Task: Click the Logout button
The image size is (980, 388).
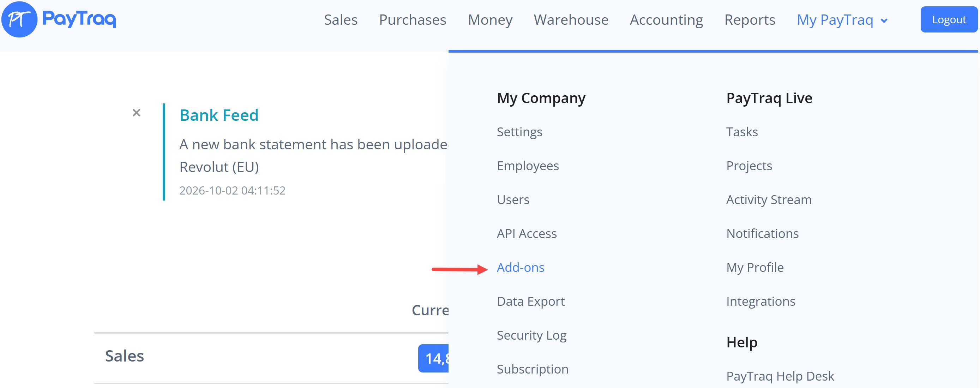Action: (x=949, y=19)
